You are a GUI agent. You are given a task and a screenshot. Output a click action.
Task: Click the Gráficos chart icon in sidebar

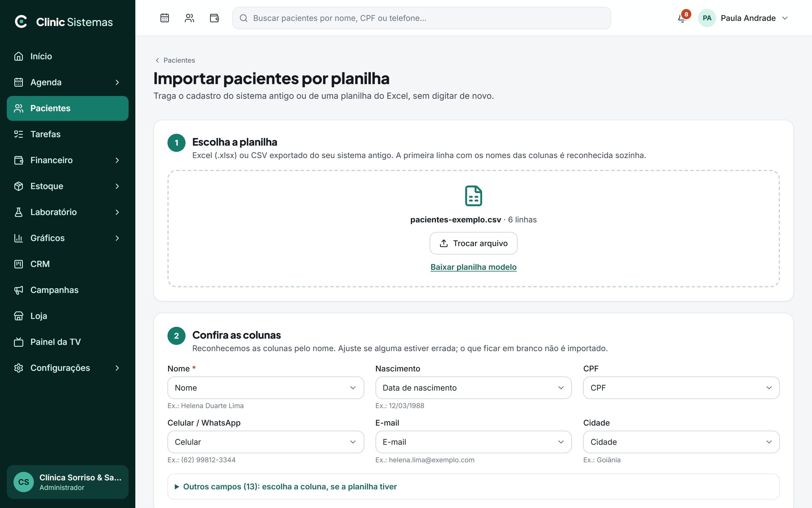point(19,238)
